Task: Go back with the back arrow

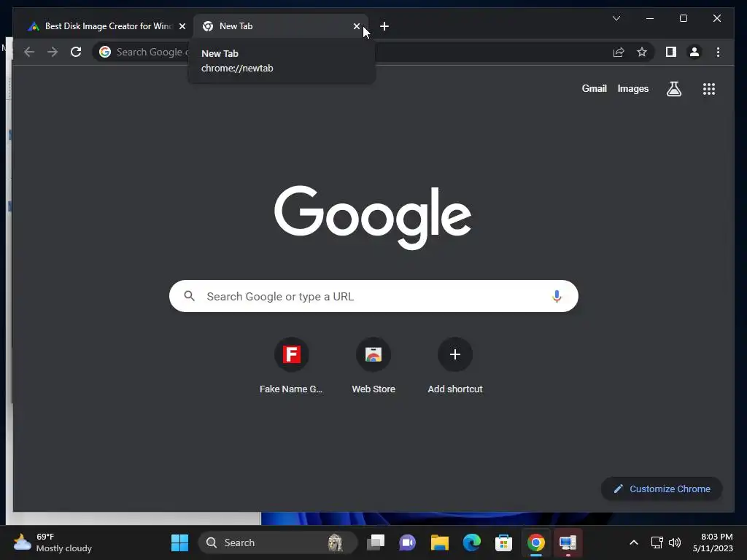Action: (x=29, y=52)
